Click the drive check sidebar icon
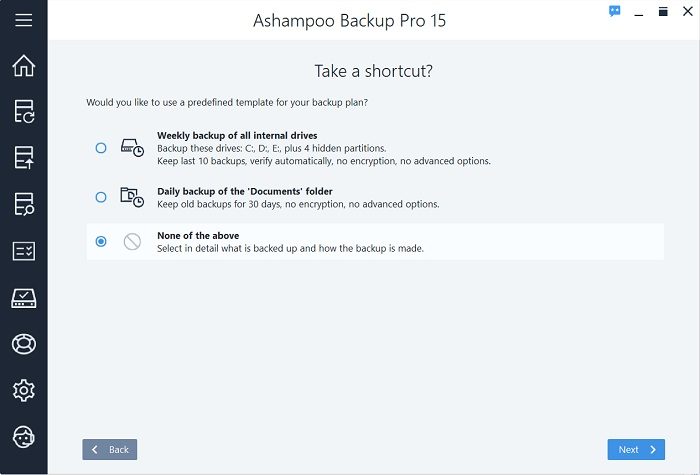The image size is (700, 475). (x=23, y=298)
